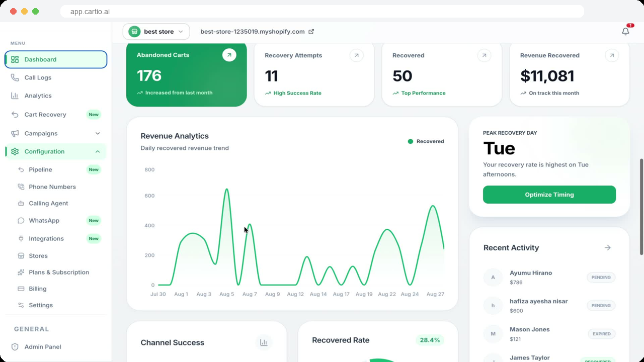Viewport: 644px width, 362px height.
Task: Click the Optimize Timing button
Action: (549, 195)
